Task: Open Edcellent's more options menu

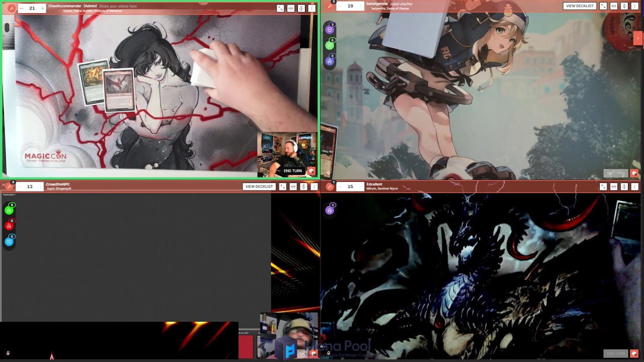Action: click(x=634, y=187)
